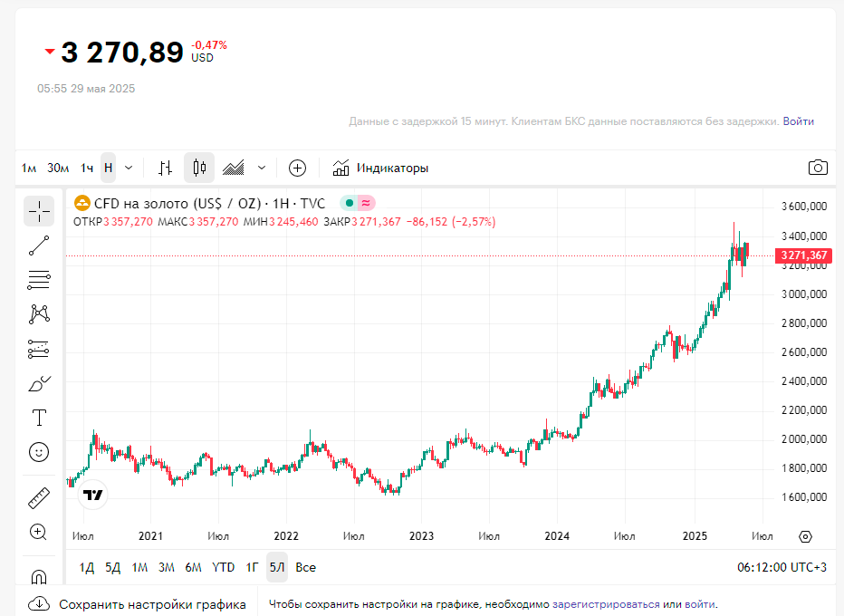Take a chart snapshot with camera icon

tap(818, 168)
